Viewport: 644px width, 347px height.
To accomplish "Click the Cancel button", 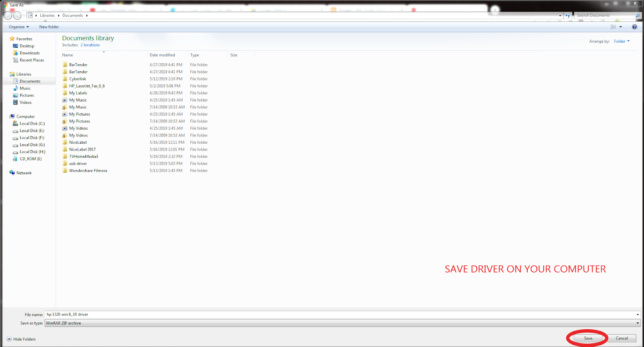I will click(622, 338).
